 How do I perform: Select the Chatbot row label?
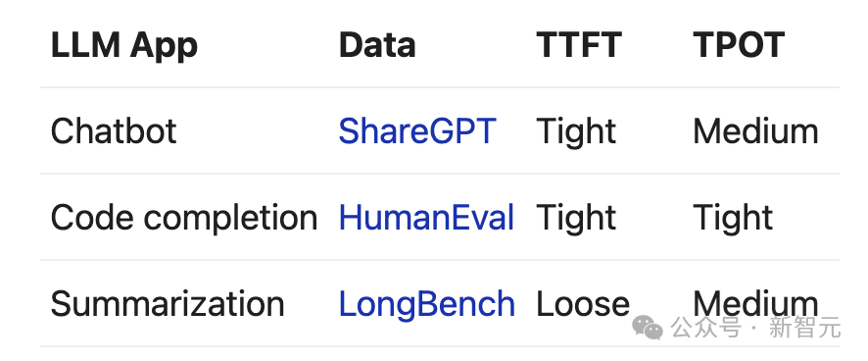click(114, 131)
